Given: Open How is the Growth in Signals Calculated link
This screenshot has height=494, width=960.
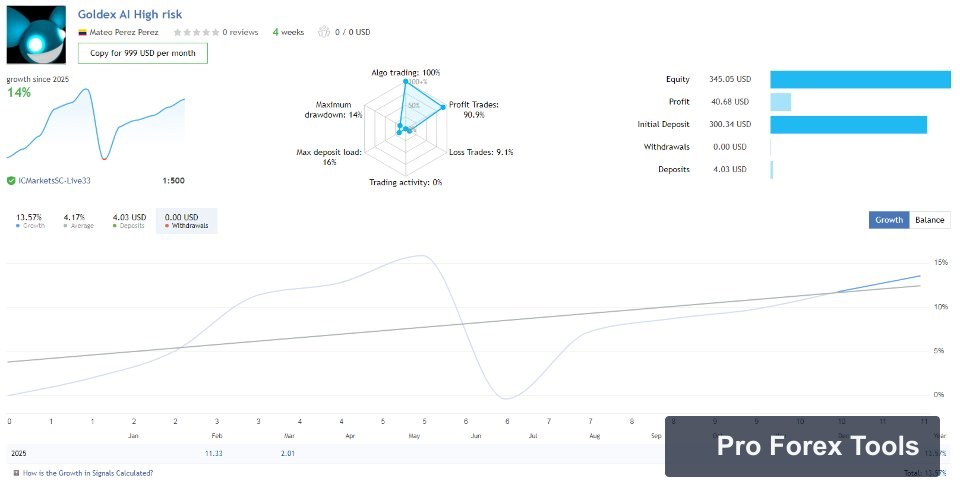Looking at the screenshot, I should (88, 473).
